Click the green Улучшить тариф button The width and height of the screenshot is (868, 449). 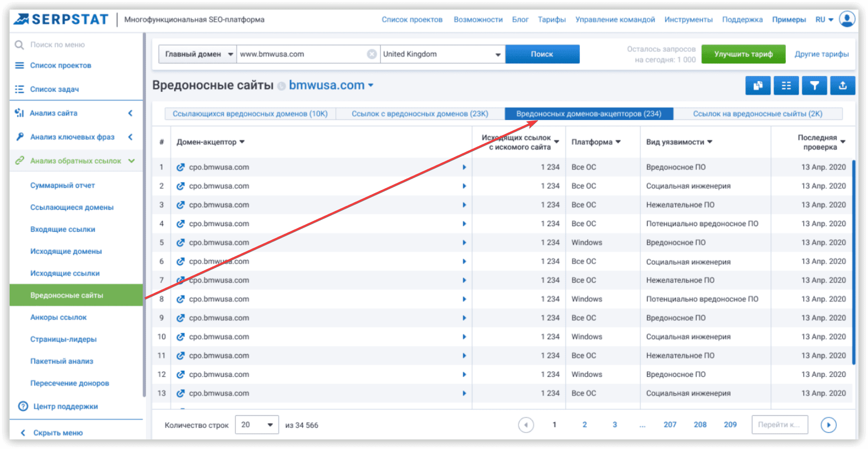click(743, 54)
